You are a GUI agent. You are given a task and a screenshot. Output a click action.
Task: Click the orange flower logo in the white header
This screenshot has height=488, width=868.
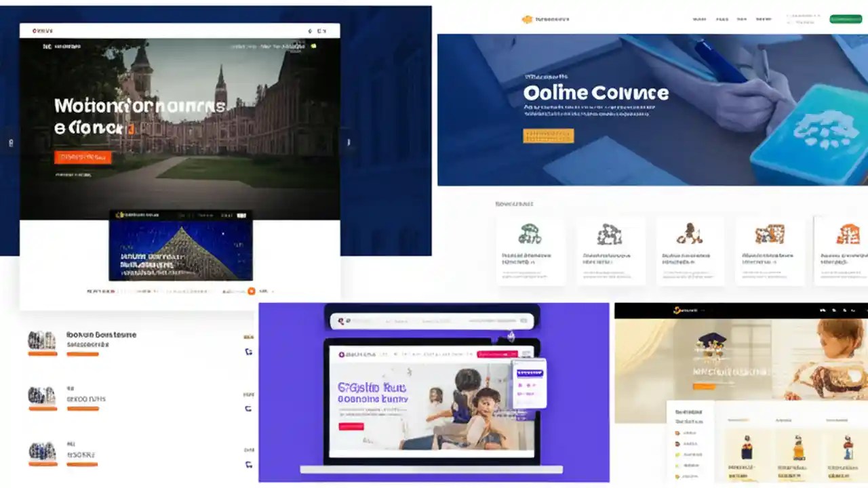[x=528, y=19]
